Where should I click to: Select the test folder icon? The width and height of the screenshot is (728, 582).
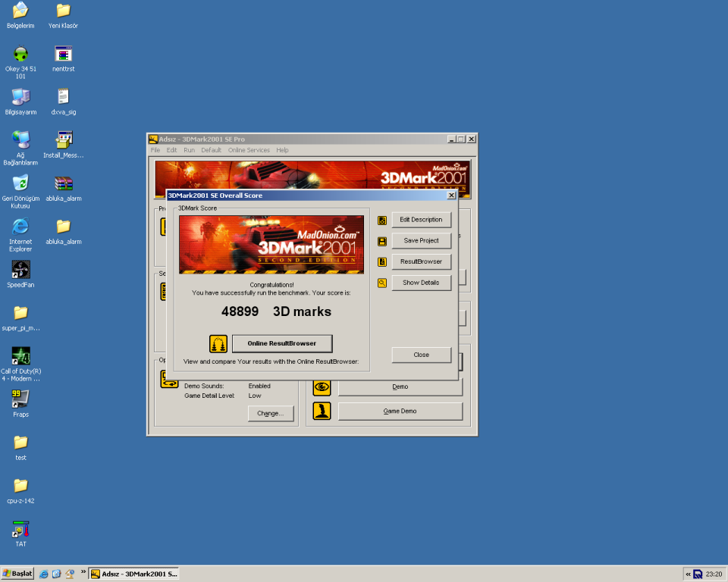pyautogui.click(x=20, y=442)
